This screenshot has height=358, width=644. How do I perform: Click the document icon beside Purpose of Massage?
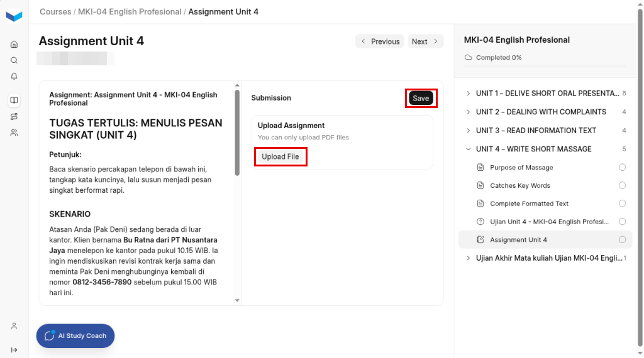480,167
